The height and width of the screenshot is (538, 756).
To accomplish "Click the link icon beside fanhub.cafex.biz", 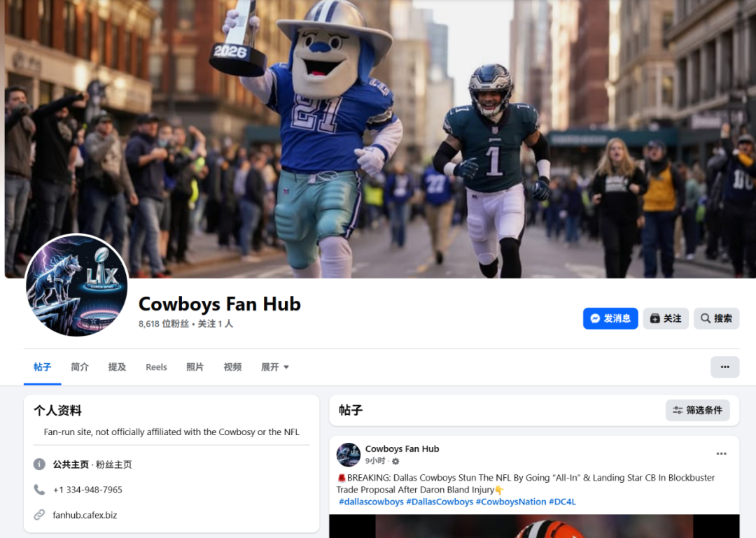I will [x=39, y=515].
